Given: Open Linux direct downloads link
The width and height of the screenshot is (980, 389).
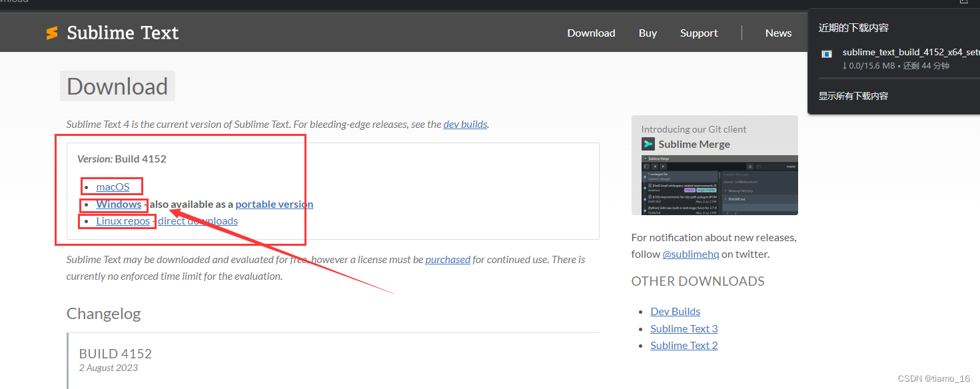Looking at the screenshot, I should pos(198,220).
